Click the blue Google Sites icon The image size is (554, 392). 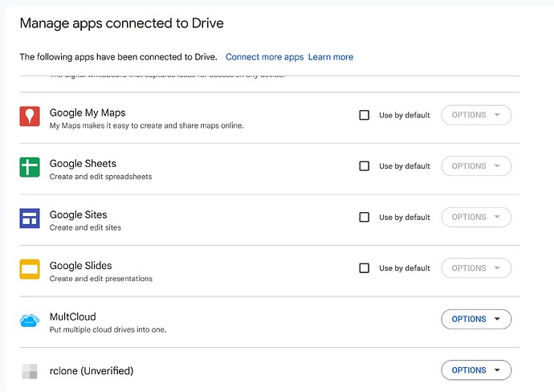[x=30, y=218]
